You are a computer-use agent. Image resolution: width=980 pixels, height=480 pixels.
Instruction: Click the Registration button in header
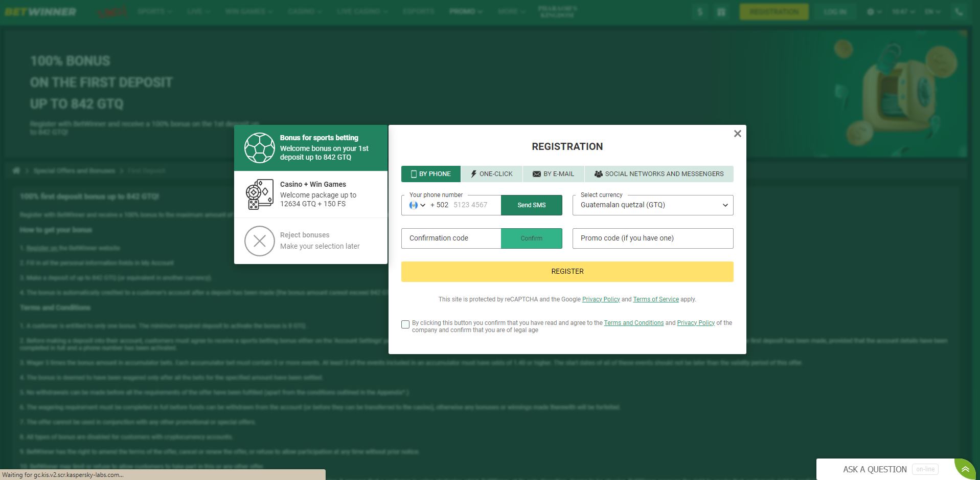[774, 12]
